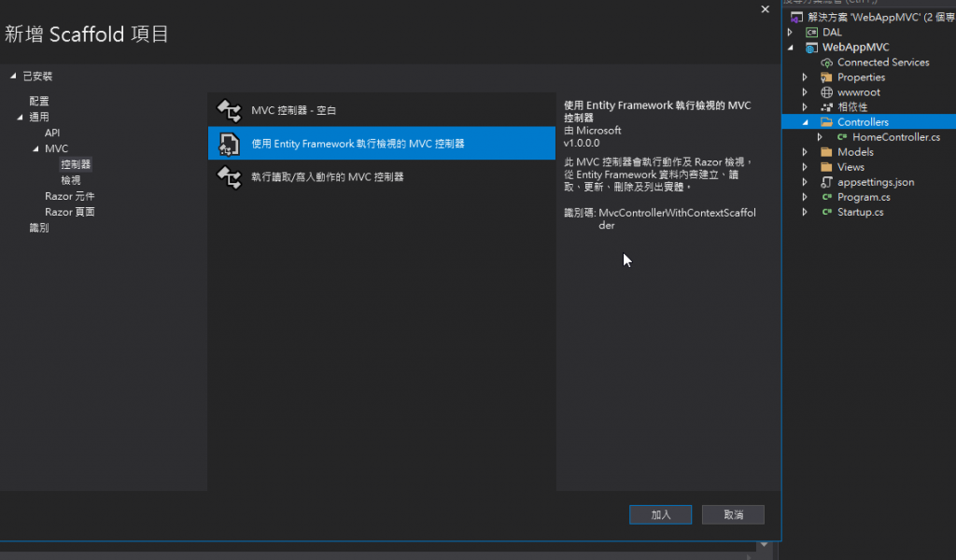Expand the DAL project in Solution Explorer
This screenshot has width=956, height=560.
pyautogui.click(x=790, y=33)
